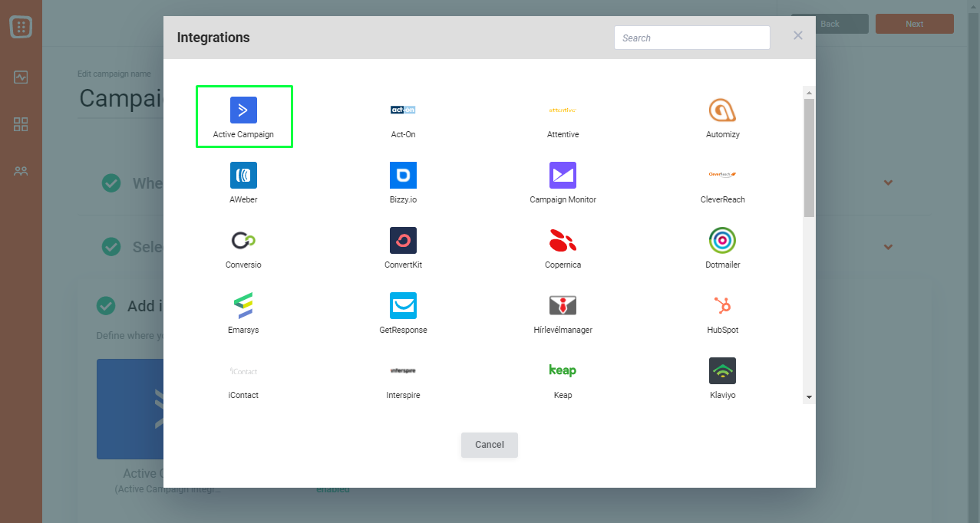Select the Automizy integration icon
Image resolution: width=980 pixels, height=523 pixels.
point(722,110)
